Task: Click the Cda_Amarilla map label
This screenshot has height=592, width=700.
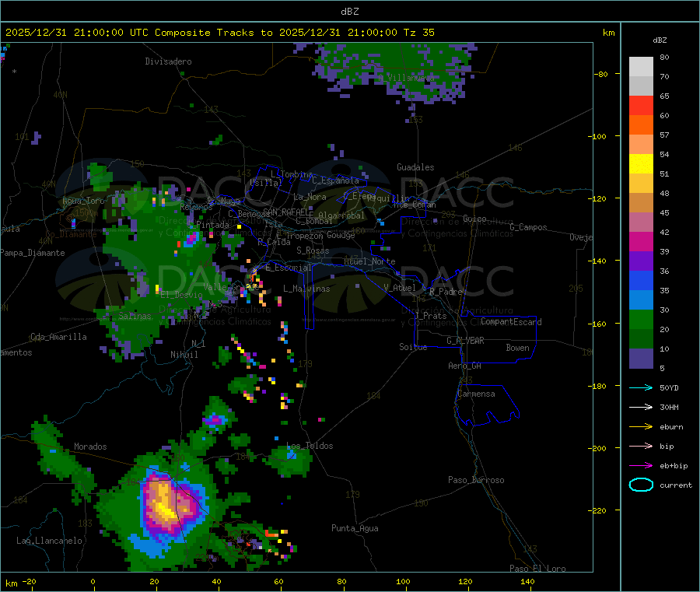Action: (58, 337)
